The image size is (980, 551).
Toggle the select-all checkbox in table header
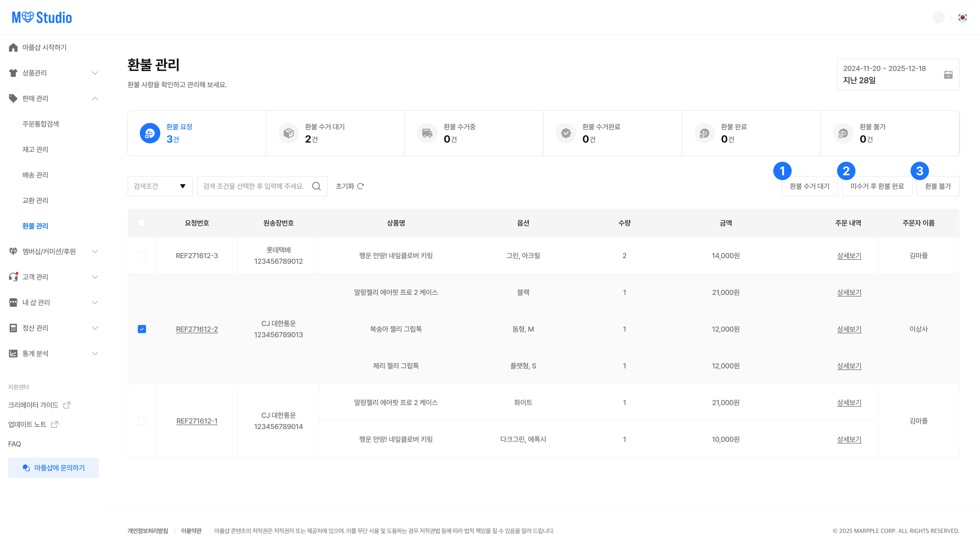click(x=142, y=223)
